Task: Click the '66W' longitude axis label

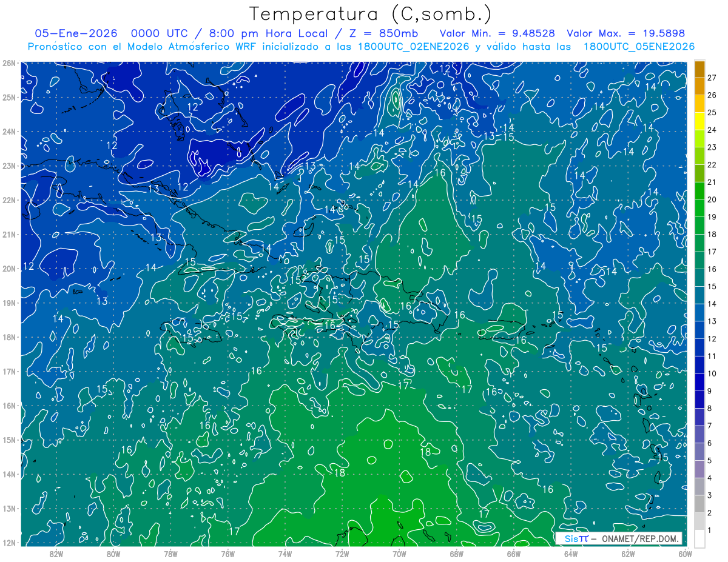Action: (514, 554)
